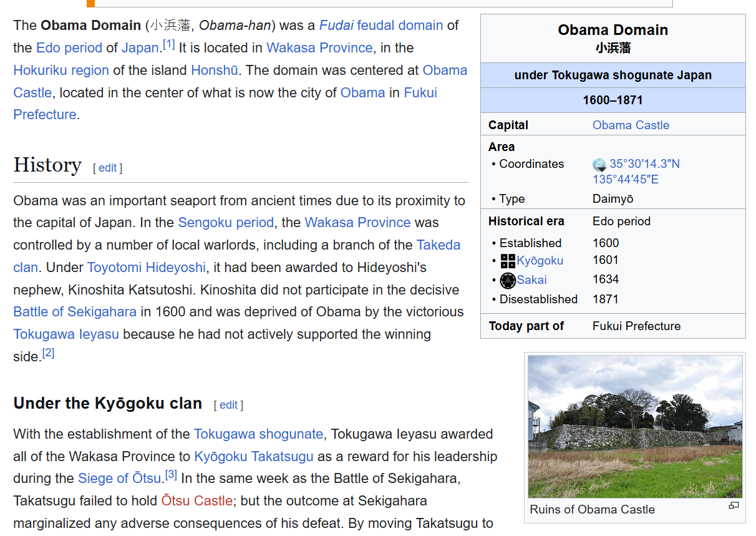Viewport: 756px width, 536px height.
Task: Go to the Edo period article
Action: pos(69,48)
